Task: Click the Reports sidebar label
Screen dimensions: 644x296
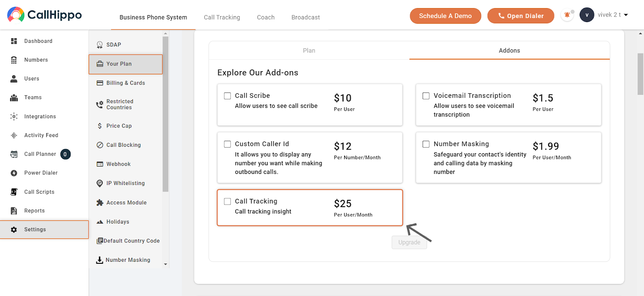Action: (35, 211)
